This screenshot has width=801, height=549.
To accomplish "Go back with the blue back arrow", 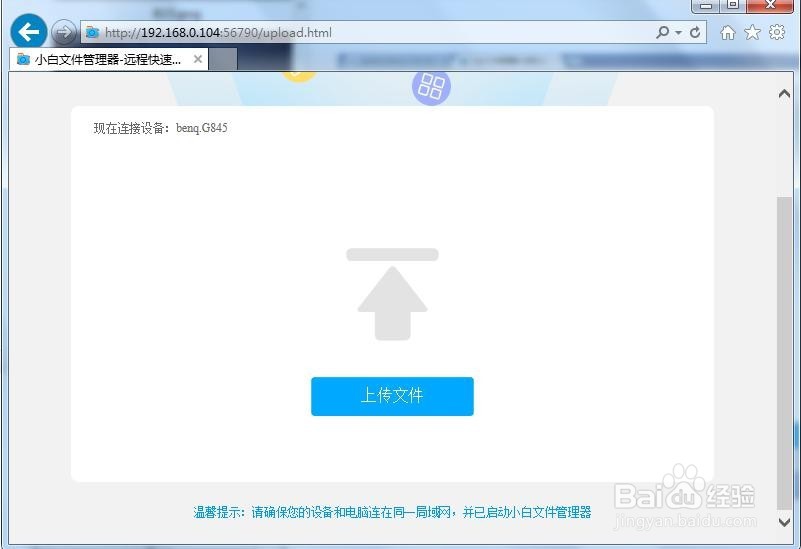I will tap(29, 32).
